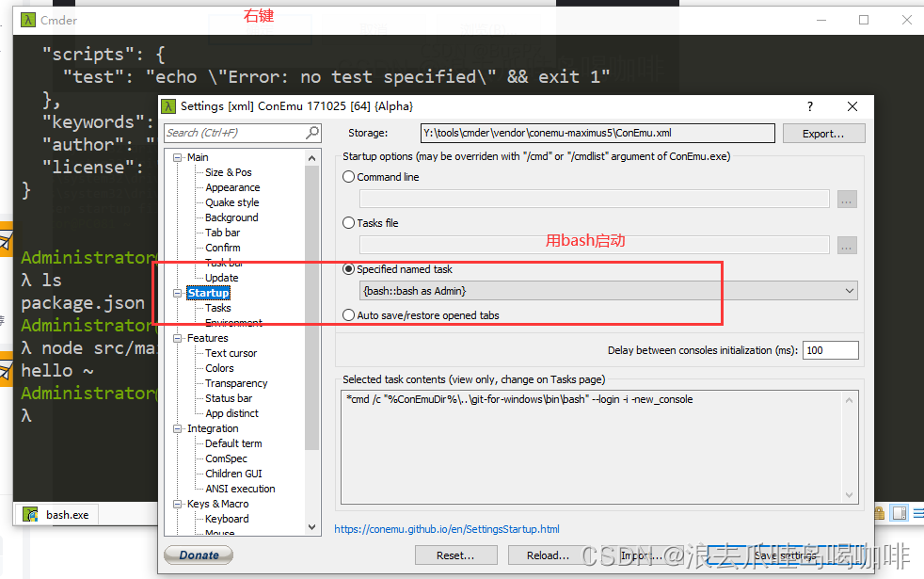924x579 pixels.
Task: Click the Selected task contents text box
Action: click(x=599, y=447)
